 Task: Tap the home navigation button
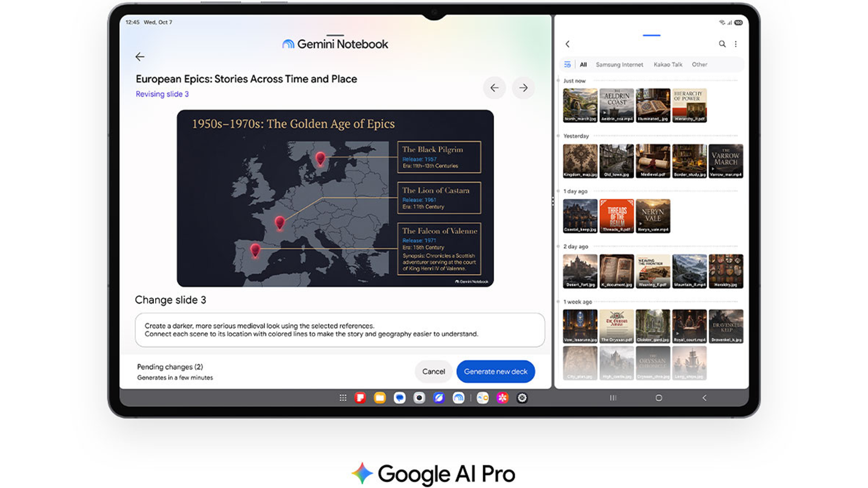point(659,398)
